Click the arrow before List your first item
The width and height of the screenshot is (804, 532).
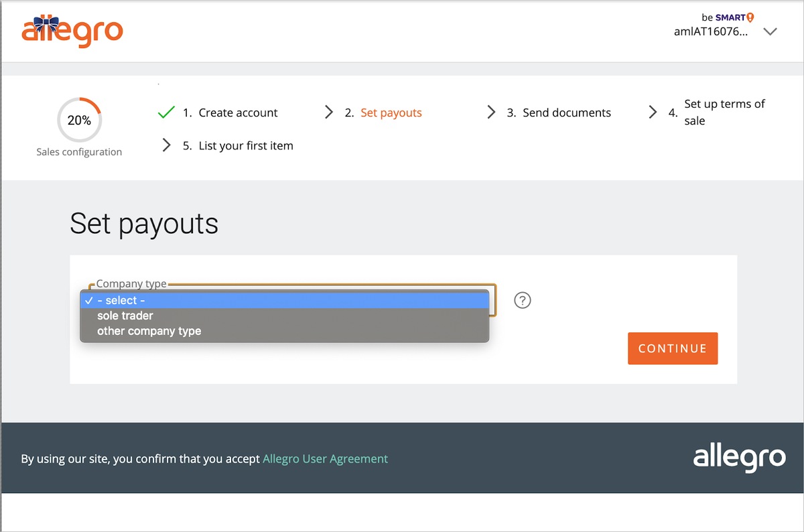(x=167, y=145)
